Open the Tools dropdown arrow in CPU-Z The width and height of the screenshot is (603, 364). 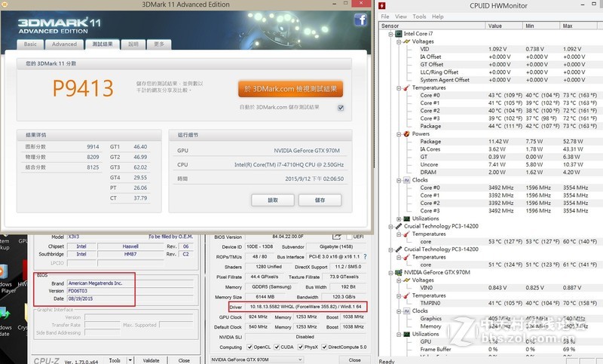click(x=130, y=360)
